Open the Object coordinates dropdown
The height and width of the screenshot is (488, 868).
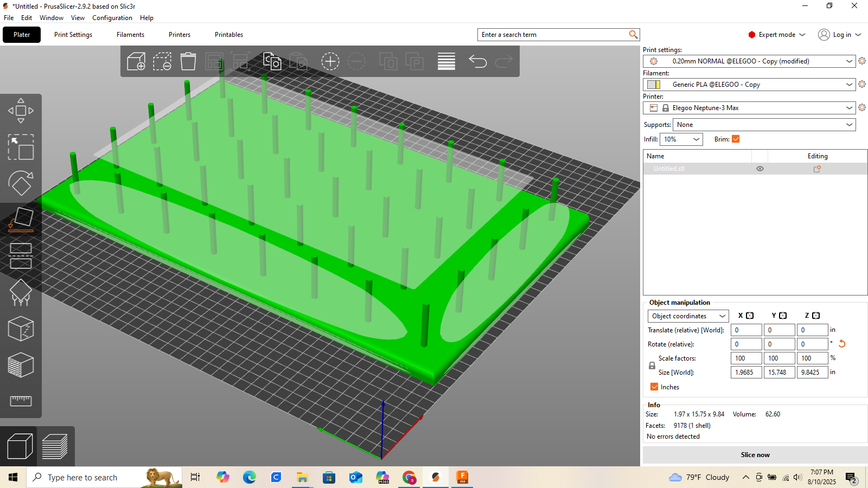point(688,316)
